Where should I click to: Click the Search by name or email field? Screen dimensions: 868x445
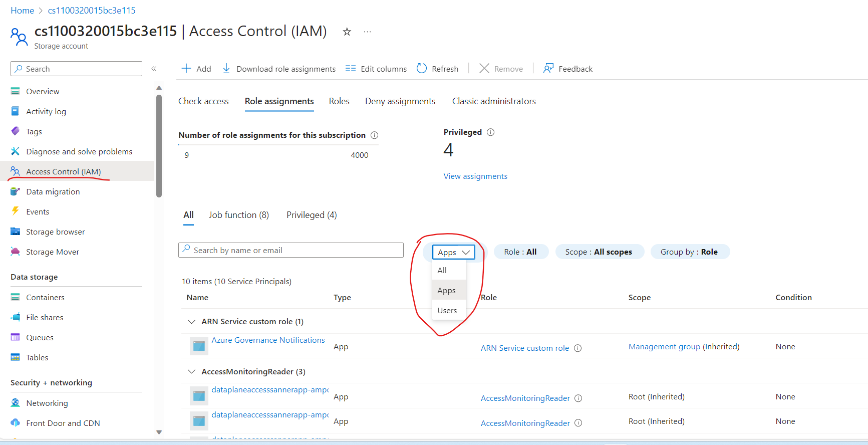point(291,250)
